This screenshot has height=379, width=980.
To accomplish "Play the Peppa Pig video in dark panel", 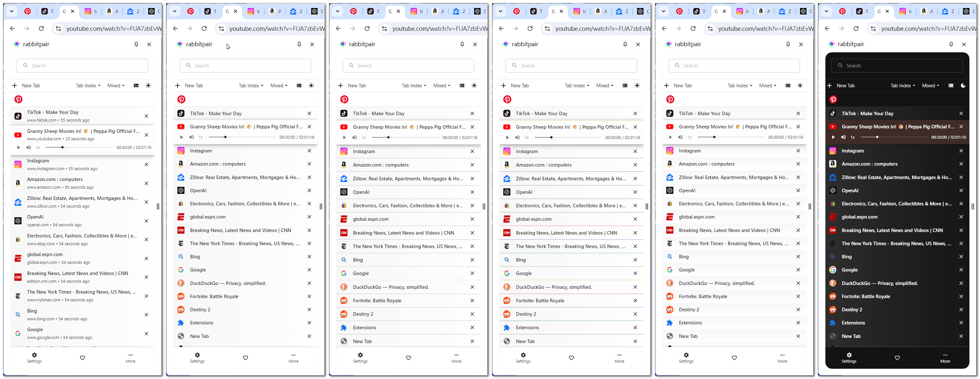I will click(833, 137).
